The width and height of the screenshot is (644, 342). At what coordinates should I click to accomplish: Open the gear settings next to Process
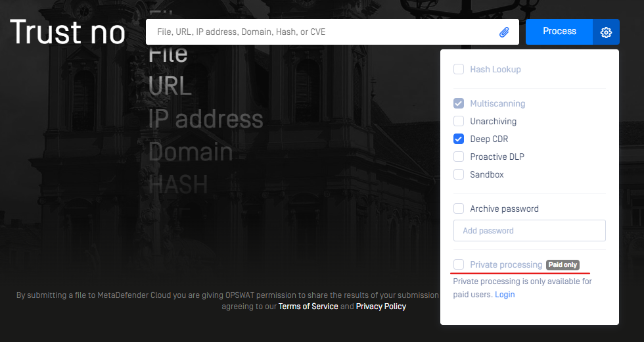tap(606, 32)
